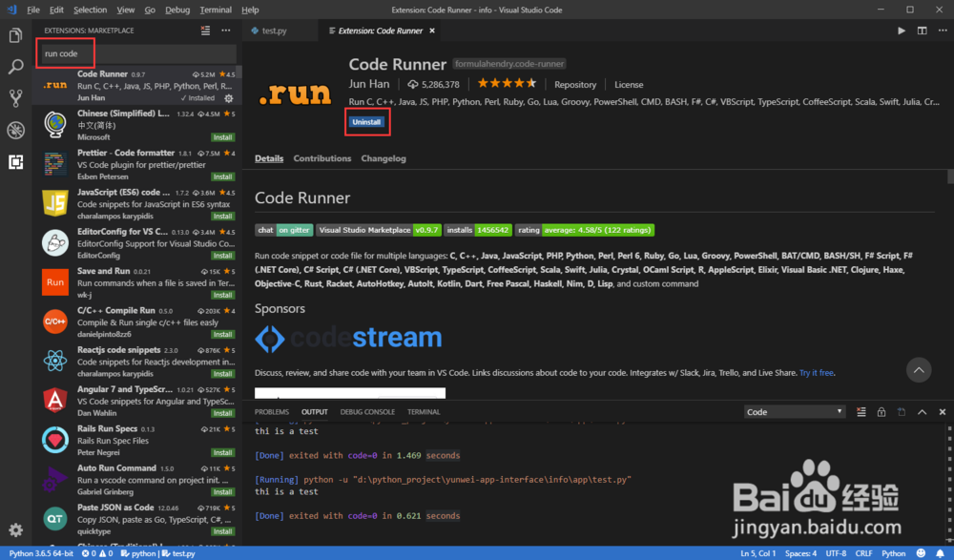
Task: Open the gear settings for installed Code Runner
Action: click(x=227, y=98)
